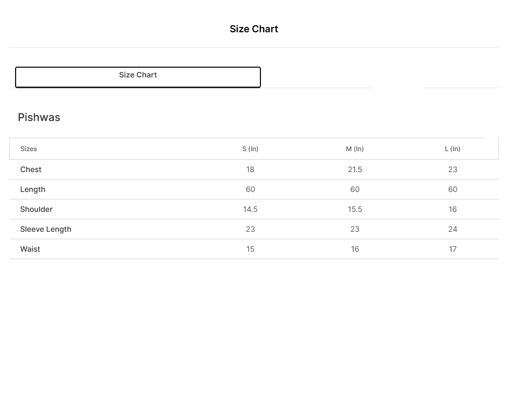Click the Sizes column header
The image size is (509, 420).
coord(29,149)
